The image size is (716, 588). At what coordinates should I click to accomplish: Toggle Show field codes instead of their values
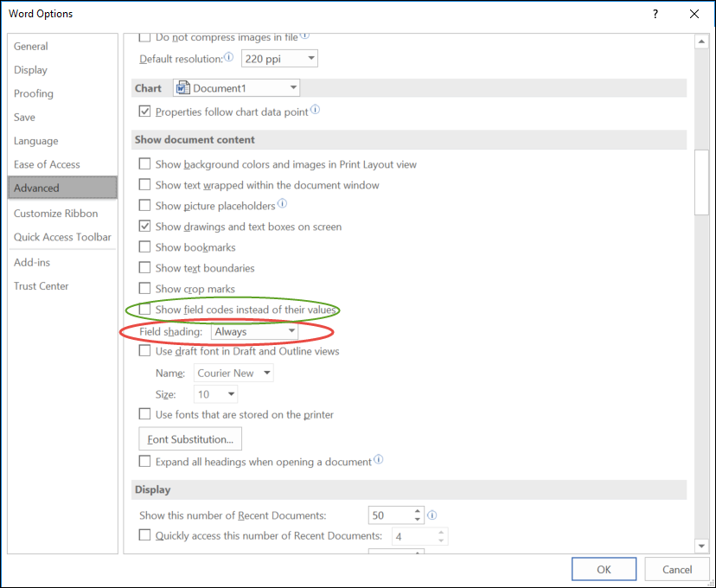145,310
